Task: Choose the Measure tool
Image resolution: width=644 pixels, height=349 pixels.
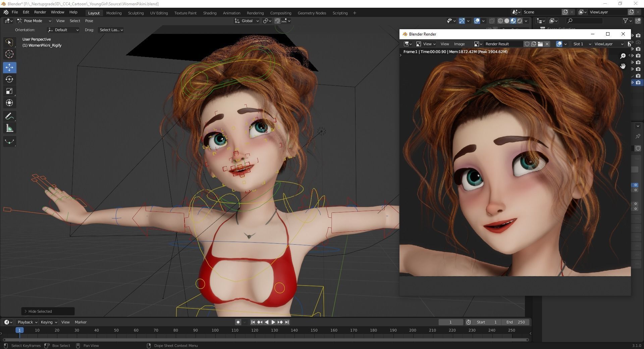Action: [9, 128]
